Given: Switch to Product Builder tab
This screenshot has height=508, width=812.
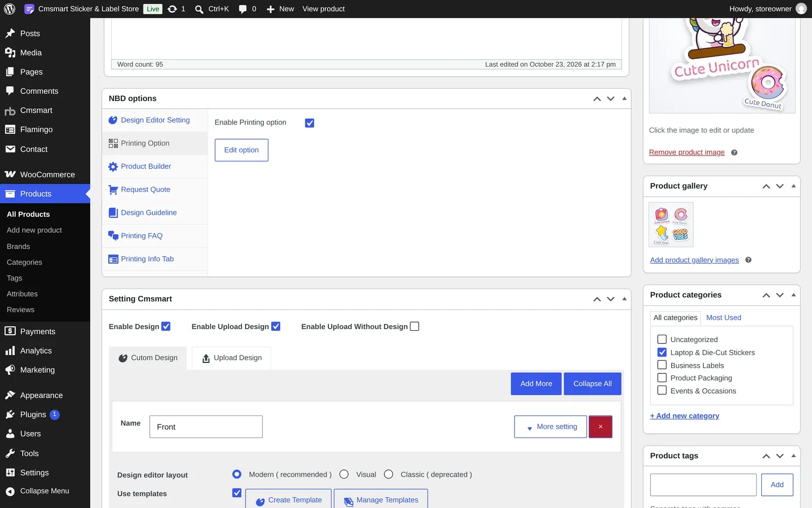Looking at the screenshot, I should click(x=155, y=167).
